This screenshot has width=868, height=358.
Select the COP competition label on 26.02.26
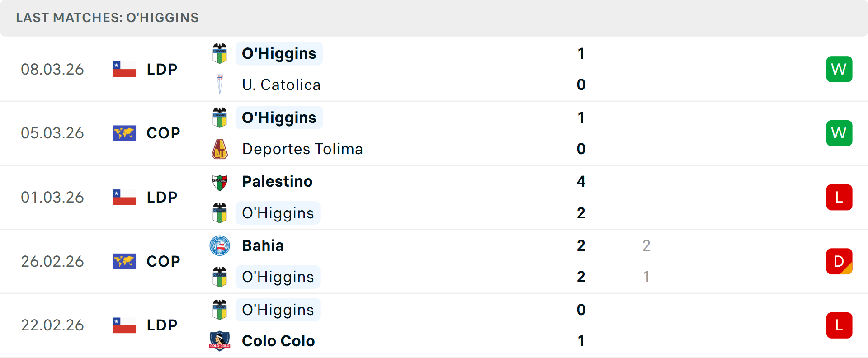point(163,261)
